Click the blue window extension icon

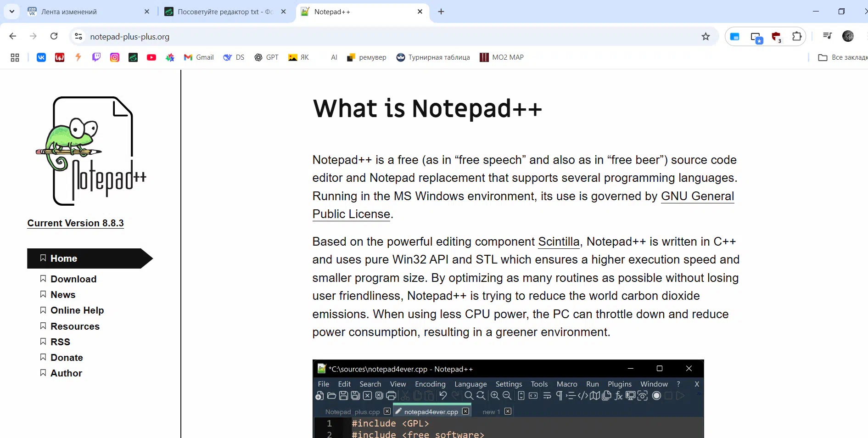(734, 36)
